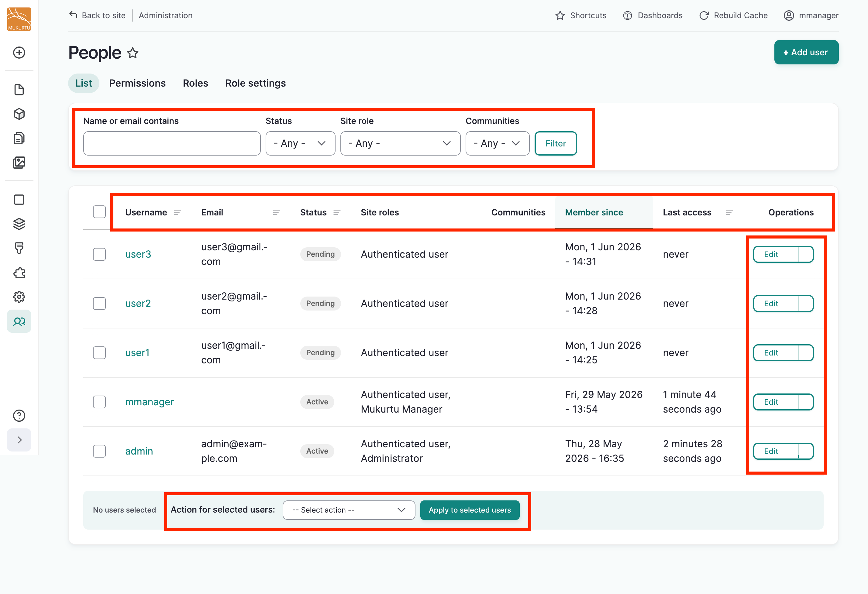Click the stacked layers icon in sidebar

tap(19, 224)
